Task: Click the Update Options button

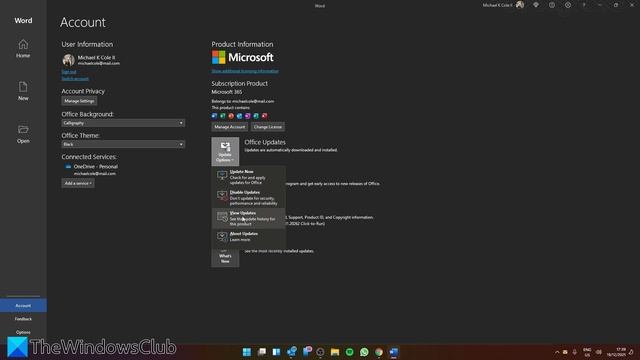Action: [225, 151]
